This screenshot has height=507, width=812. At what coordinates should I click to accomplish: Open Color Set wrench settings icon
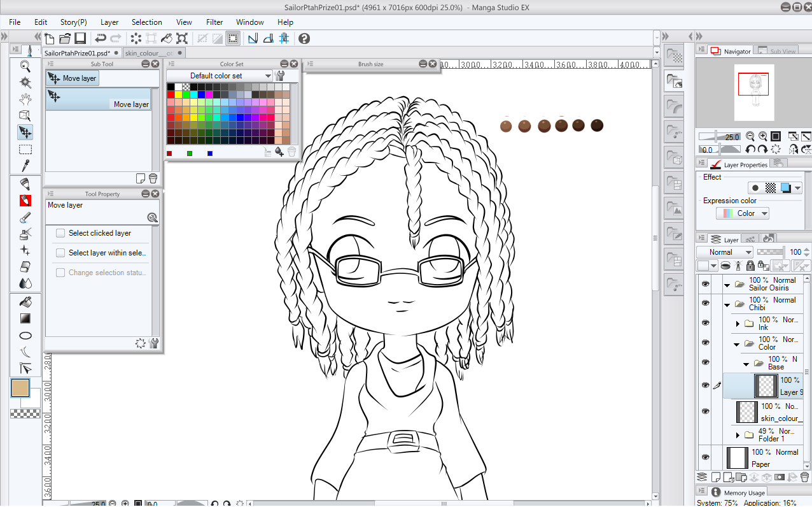point(279,76)
